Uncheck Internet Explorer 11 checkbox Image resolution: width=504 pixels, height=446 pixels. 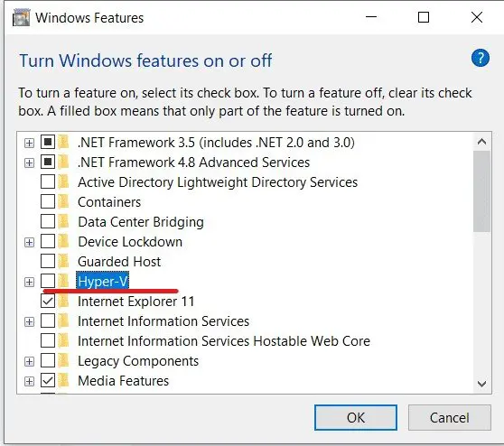click(x=48, y=301)
